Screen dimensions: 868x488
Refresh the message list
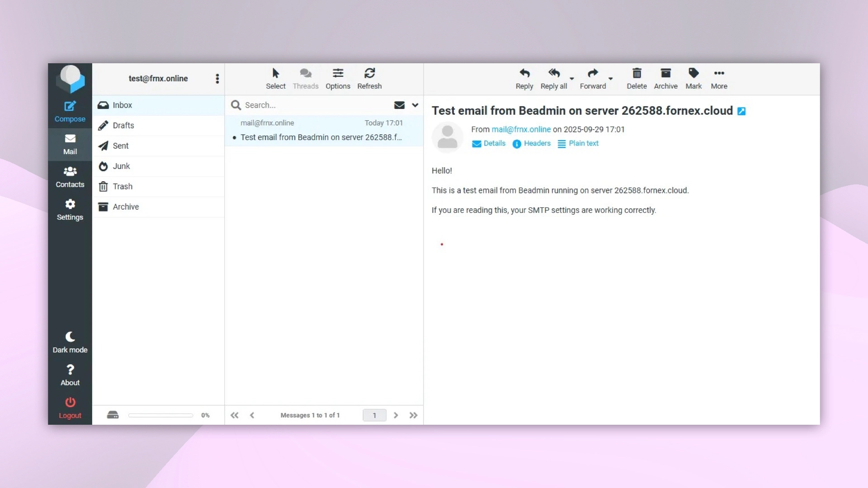(369, 79)
